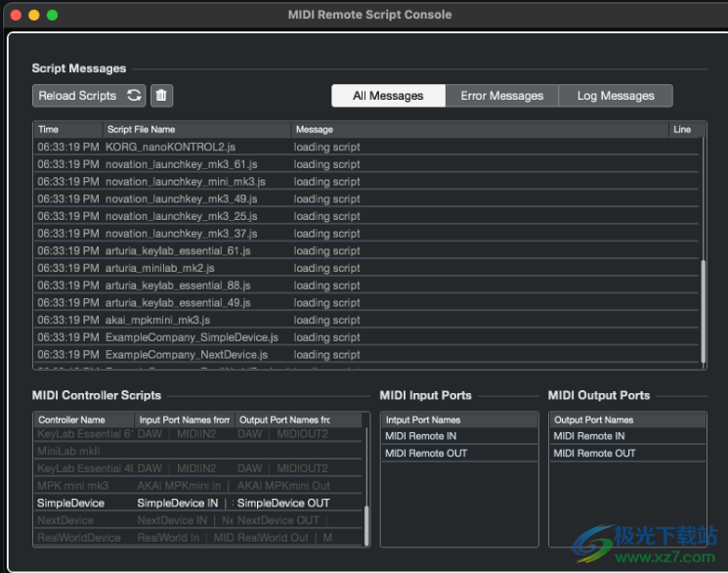Screen dimensions: 728x573
Task: Click the Output Port Names from column header
Action: [299, 419]
